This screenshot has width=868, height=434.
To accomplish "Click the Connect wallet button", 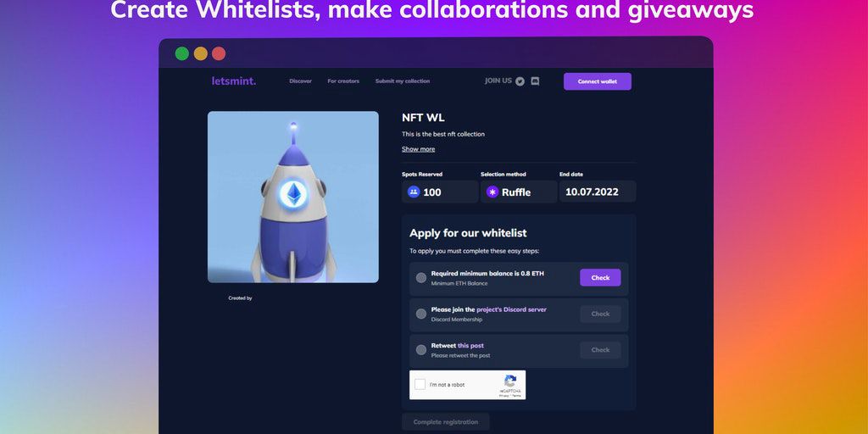I will tap(598, 81).
